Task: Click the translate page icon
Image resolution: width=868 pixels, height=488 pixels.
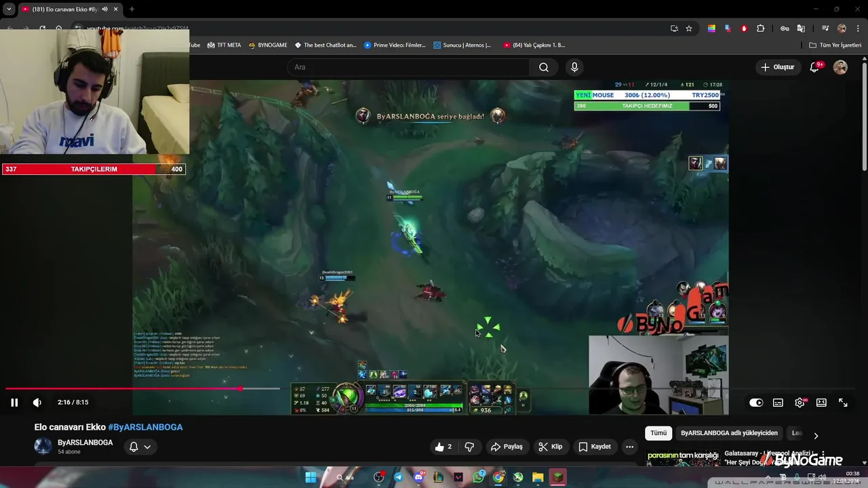Action: (x=801, y=28)
